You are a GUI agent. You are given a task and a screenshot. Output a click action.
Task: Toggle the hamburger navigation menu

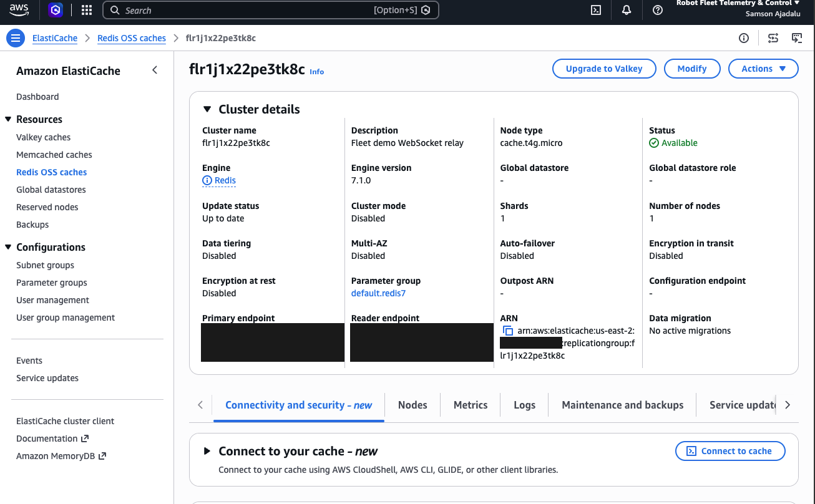click(x=16, y=38)
